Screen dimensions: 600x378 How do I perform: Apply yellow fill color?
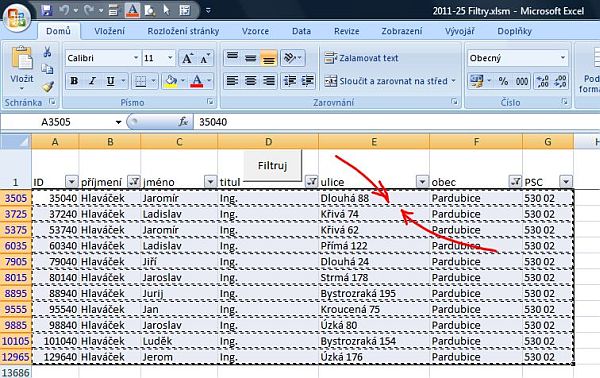coord(171,81)
